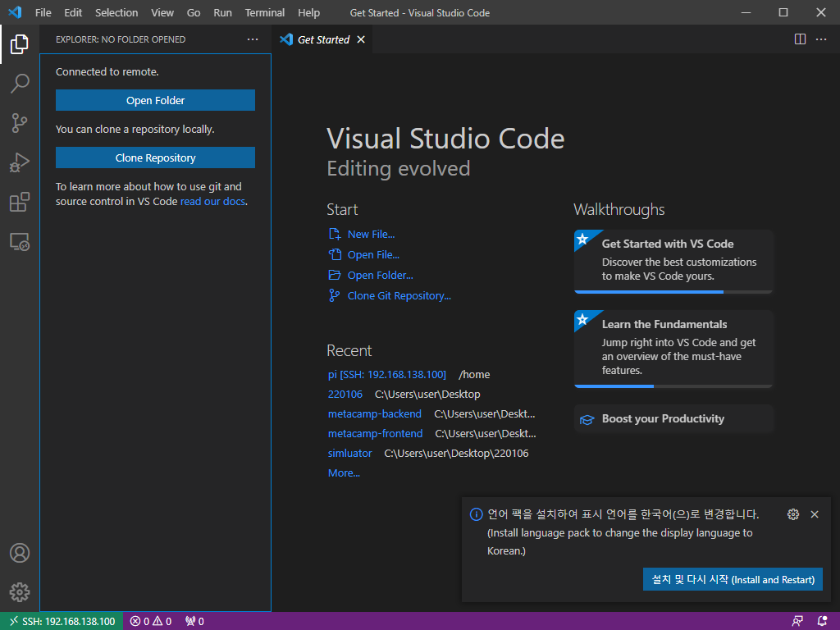Open recent 'pi [SSH: 192.168.138.100]'
This screenshot has height=630, width=840.
tap(387, 374)
